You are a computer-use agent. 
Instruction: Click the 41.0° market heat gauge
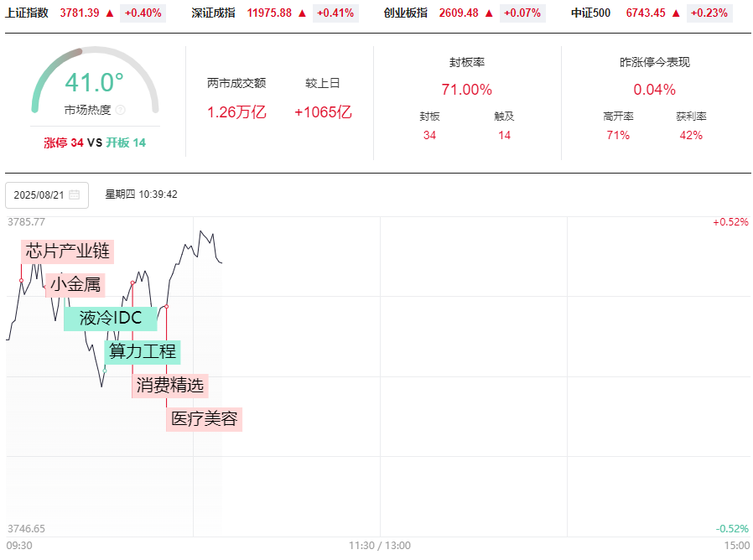coord(95,84)
